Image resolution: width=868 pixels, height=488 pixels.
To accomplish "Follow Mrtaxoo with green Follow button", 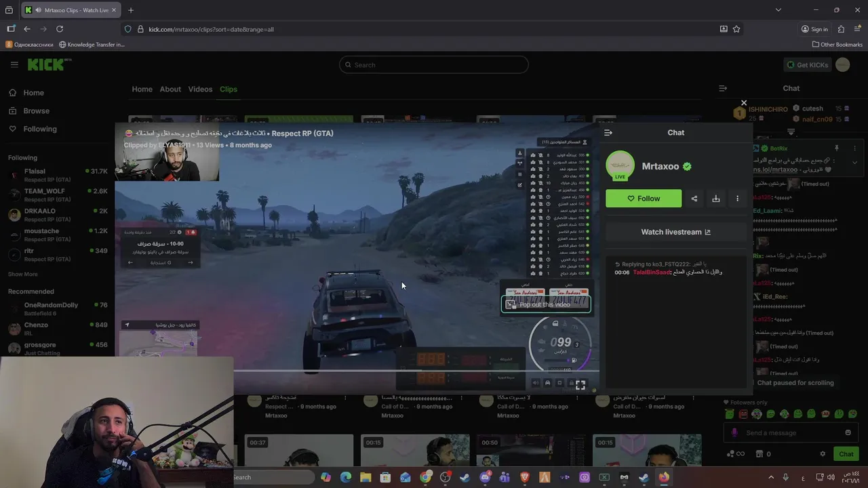I will click(x=644, y=199).
